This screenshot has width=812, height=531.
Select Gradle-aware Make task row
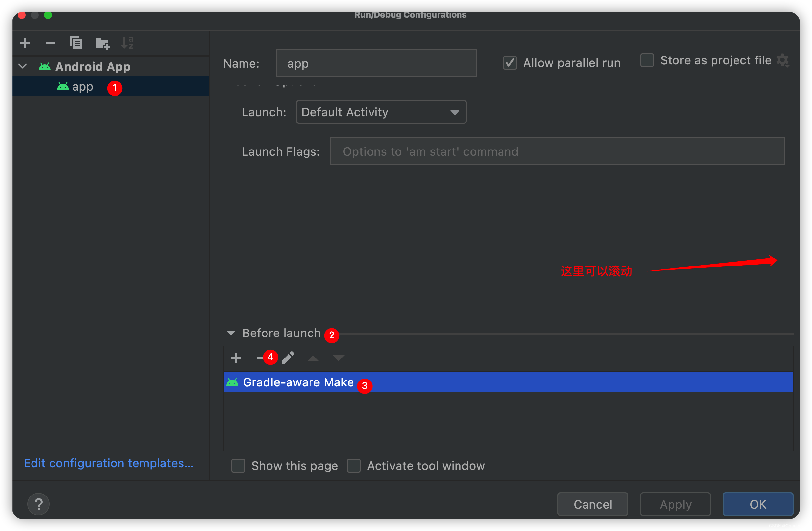298,382
